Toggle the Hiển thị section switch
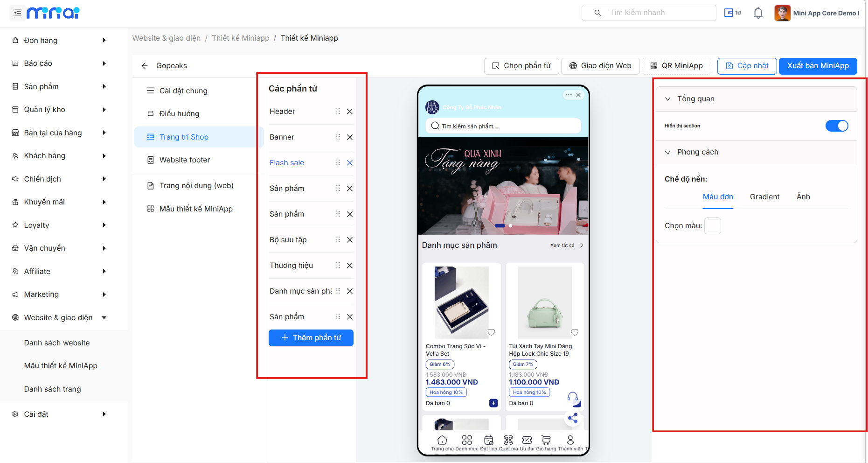 (837, 126)
